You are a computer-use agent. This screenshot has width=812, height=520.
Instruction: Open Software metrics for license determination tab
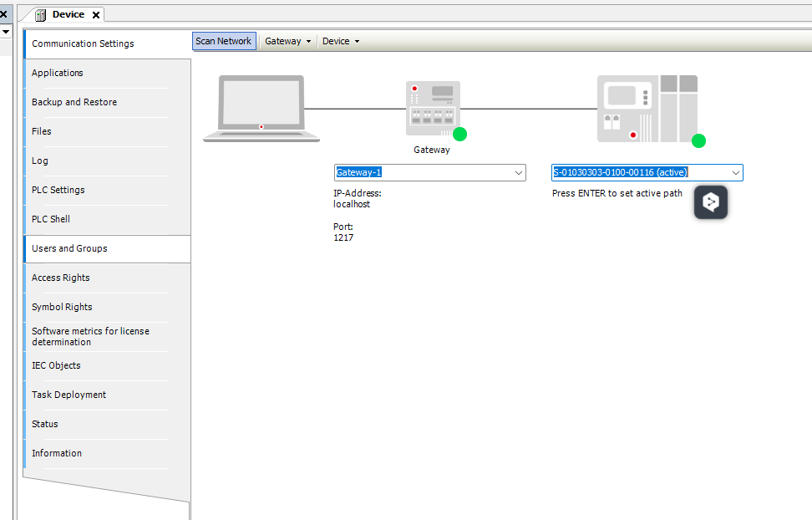108,336
